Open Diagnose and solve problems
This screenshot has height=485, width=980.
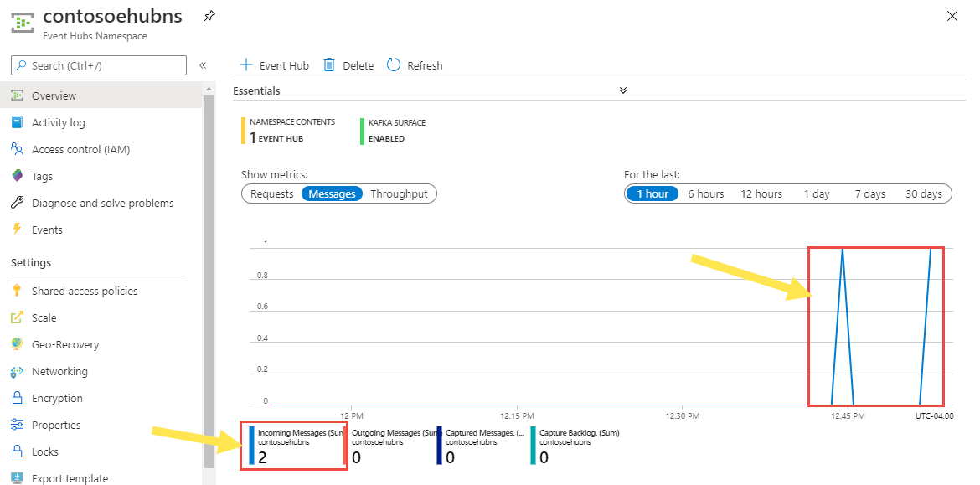tap(102, 203)
